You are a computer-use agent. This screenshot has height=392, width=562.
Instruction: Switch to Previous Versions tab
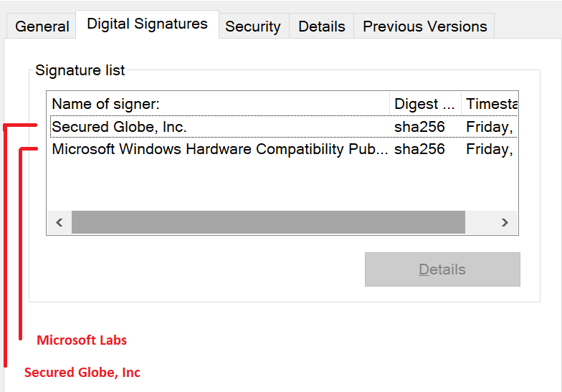[x=424, y=27]
